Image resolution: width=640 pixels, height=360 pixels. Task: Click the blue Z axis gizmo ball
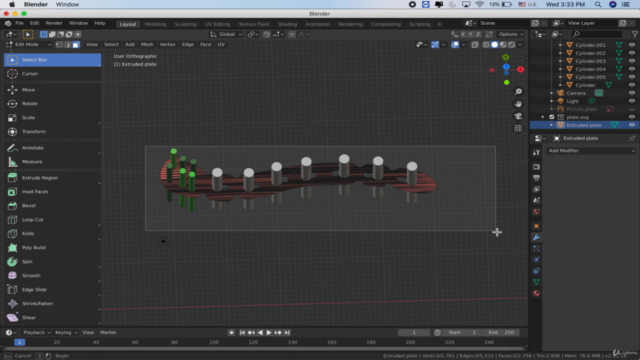point(506,67)
